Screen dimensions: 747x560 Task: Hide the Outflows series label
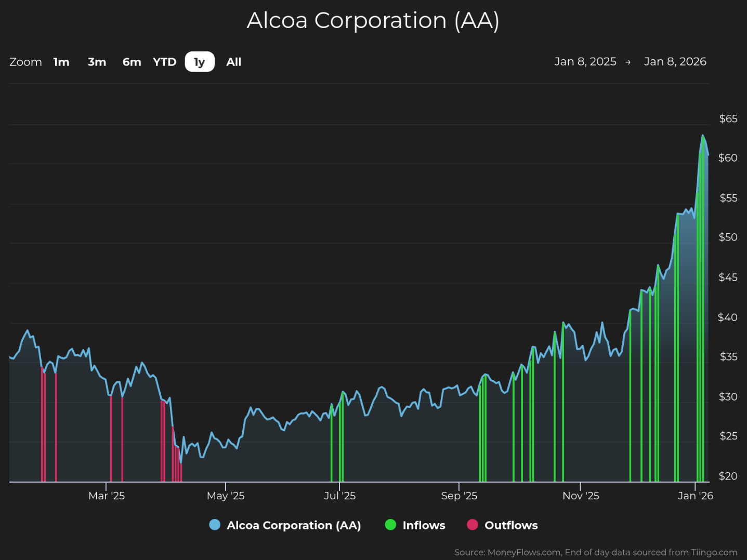click(511, 525)
